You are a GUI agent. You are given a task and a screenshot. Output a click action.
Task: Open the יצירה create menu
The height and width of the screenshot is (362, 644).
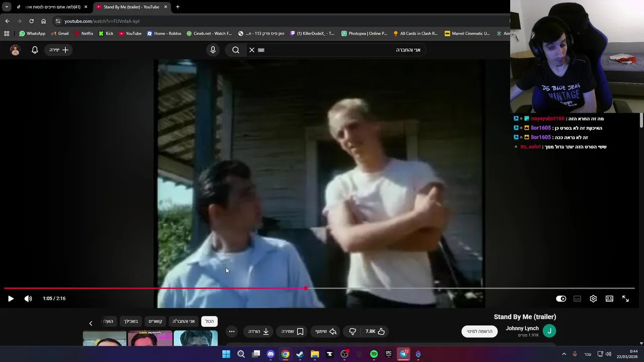point(59,50)
